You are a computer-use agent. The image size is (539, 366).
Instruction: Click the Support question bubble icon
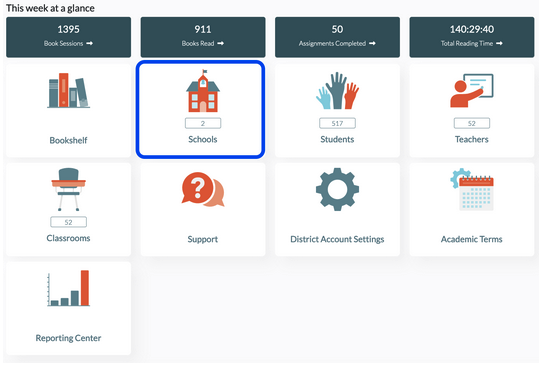pyautogui.click(x=203, y=189)
